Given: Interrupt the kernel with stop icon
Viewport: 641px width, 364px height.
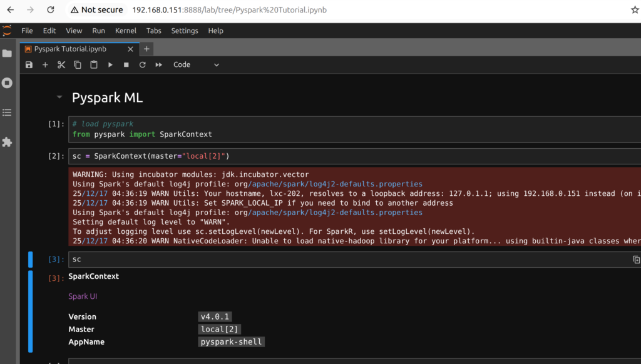Looking at the screenshot, I should point(126,64).
